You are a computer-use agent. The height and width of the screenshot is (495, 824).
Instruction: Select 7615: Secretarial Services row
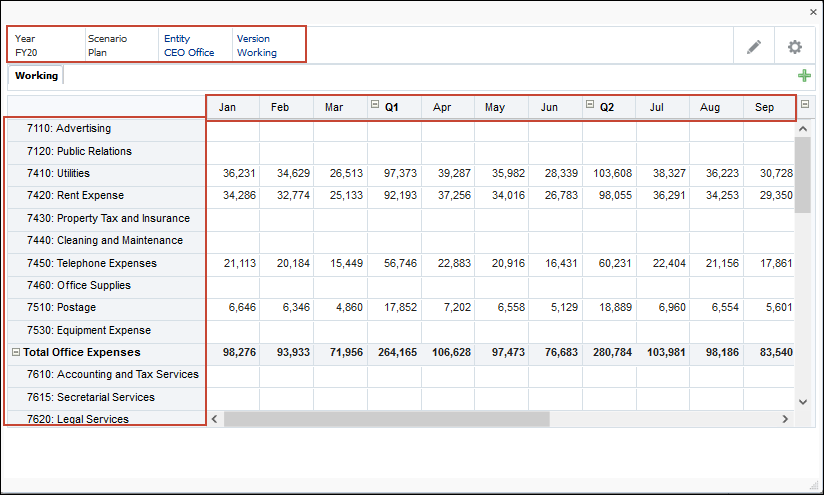(106, 397)
